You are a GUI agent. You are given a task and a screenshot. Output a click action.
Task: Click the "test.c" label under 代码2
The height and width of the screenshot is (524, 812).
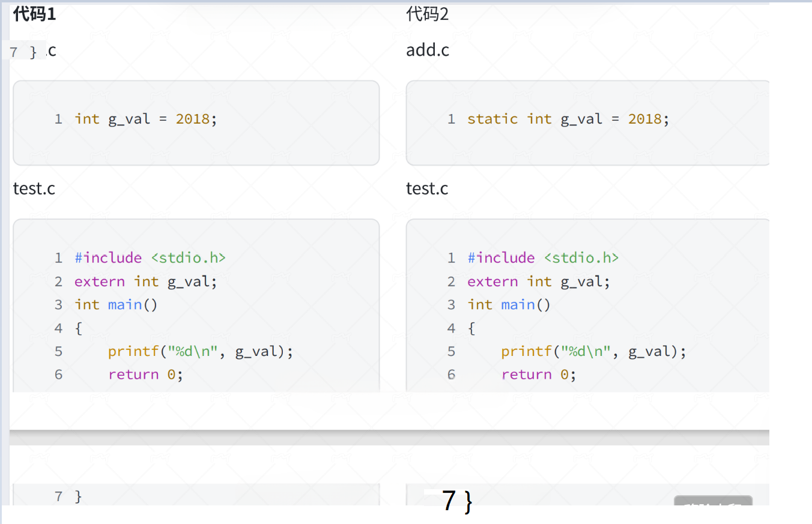427,188
